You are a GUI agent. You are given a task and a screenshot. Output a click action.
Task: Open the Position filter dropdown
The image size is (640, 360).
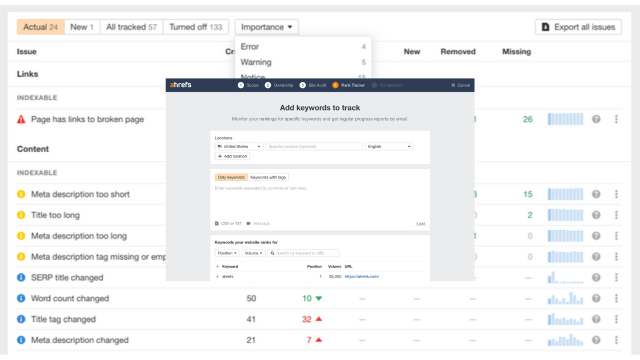coord(227,253)
